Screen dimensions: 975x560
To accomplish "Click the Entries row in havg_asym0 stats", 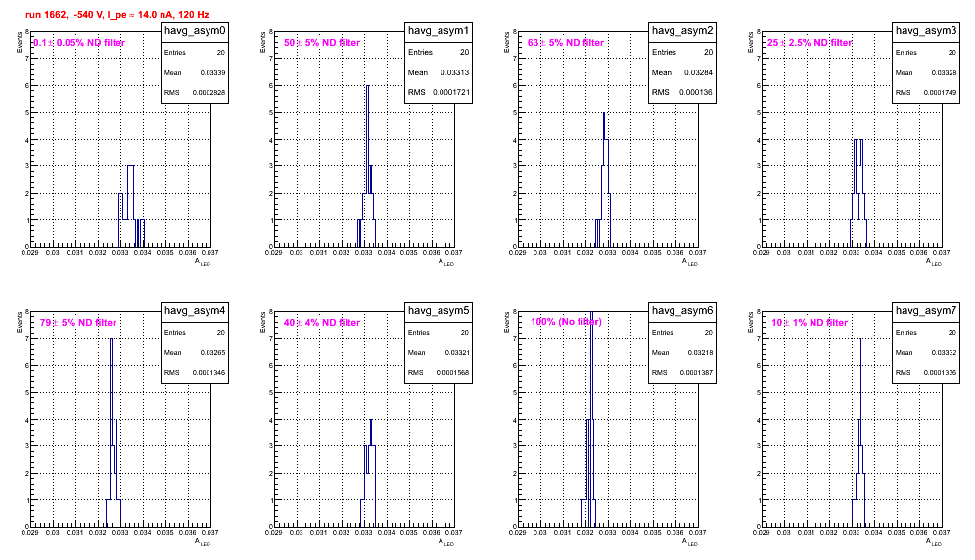I will click(195, 53).
